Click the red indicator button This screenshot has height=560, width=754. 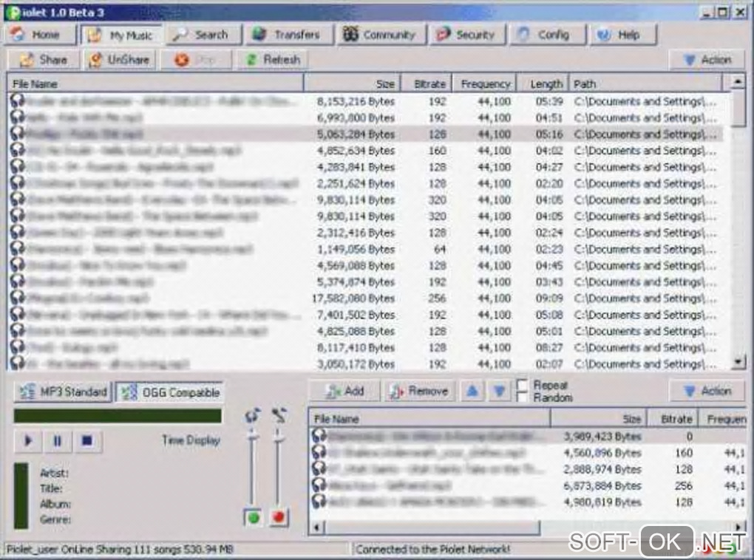point(279,517)
